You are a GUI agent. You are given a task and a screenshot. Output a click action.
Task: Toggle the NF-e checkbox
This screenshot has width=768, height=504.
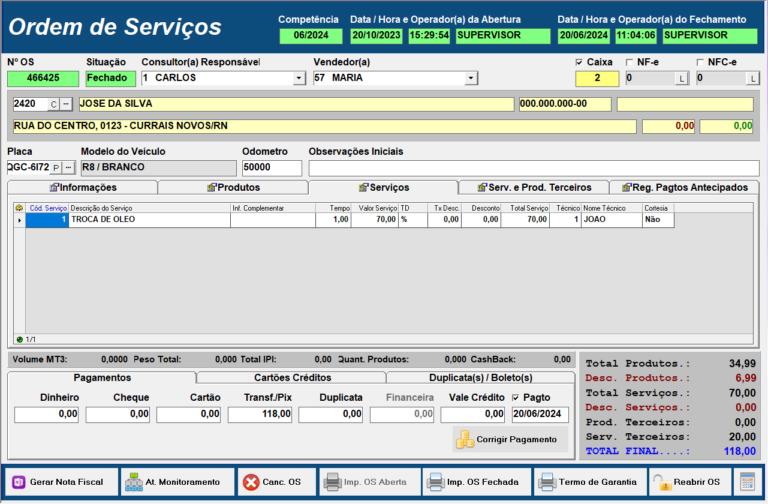[629, 62]
